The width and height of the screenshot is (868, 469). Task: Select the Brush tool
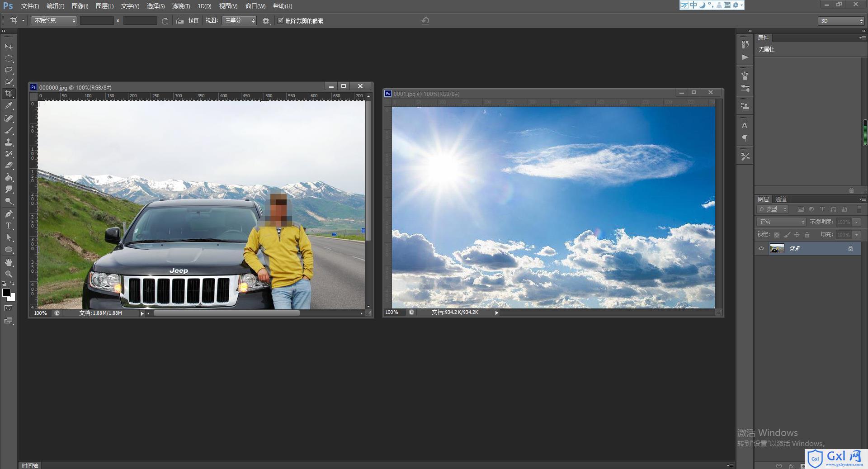9,130
